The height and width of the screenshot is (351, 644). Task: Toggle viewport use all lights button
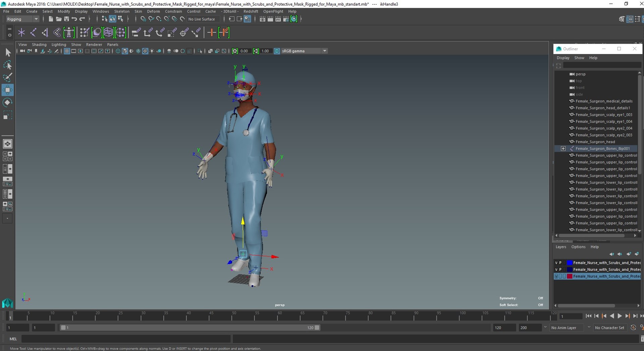152,51
